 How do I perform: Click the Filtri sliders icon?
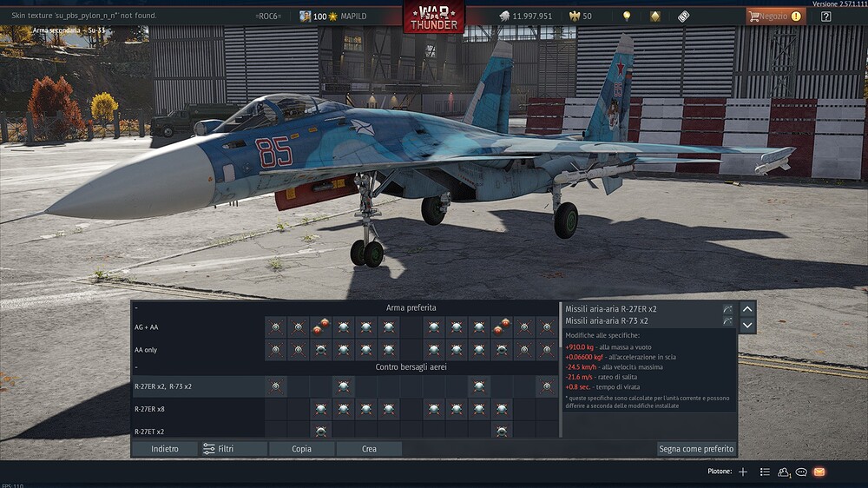click(208, 449)
